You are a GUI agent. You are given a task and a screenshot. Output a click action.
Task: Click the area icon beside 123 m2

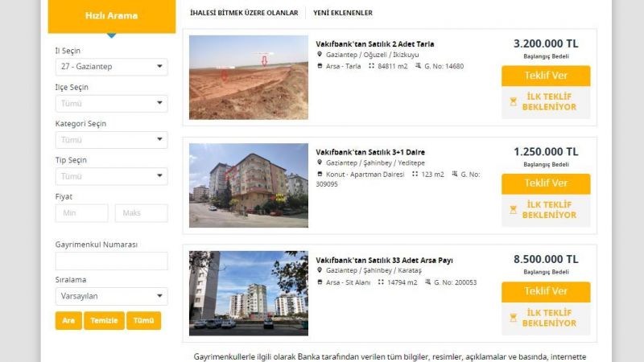pos(415,174)
